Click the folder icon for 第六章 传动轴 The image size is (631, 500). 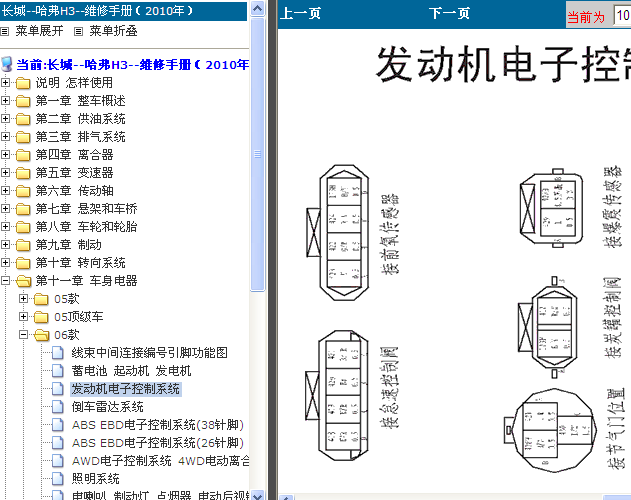23,191
